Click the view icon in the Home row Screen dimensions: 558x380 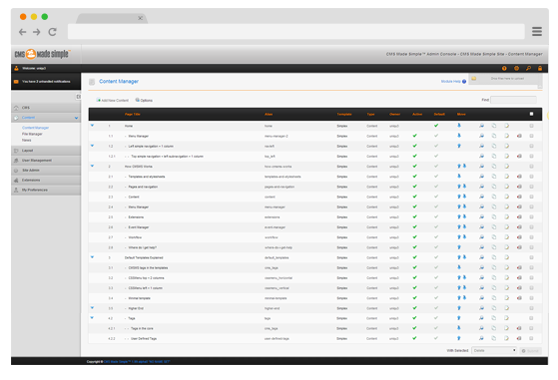(481, 126)
